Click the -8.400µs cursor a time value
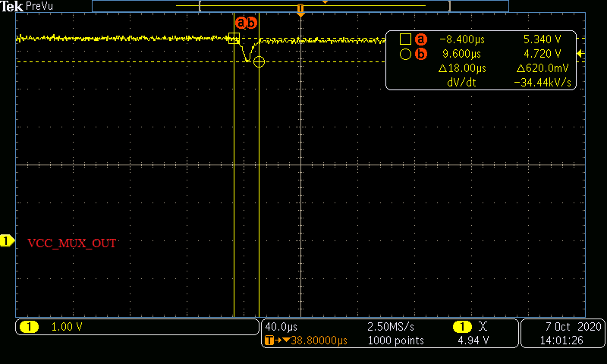607x364 pixels. 462,39
